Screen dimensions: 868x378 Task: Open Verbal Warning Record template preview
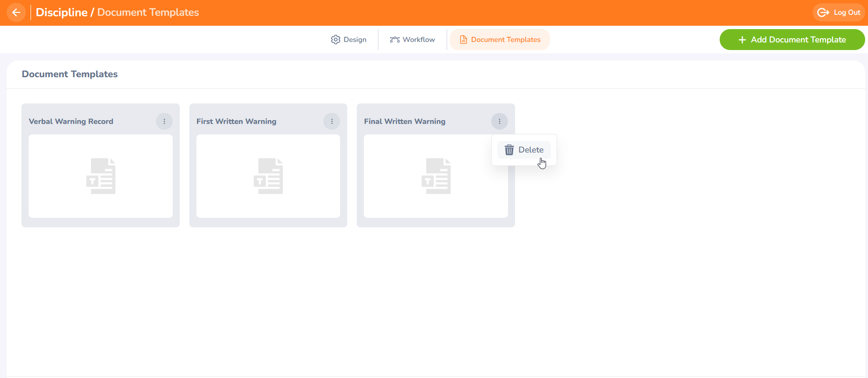[101, 176]
